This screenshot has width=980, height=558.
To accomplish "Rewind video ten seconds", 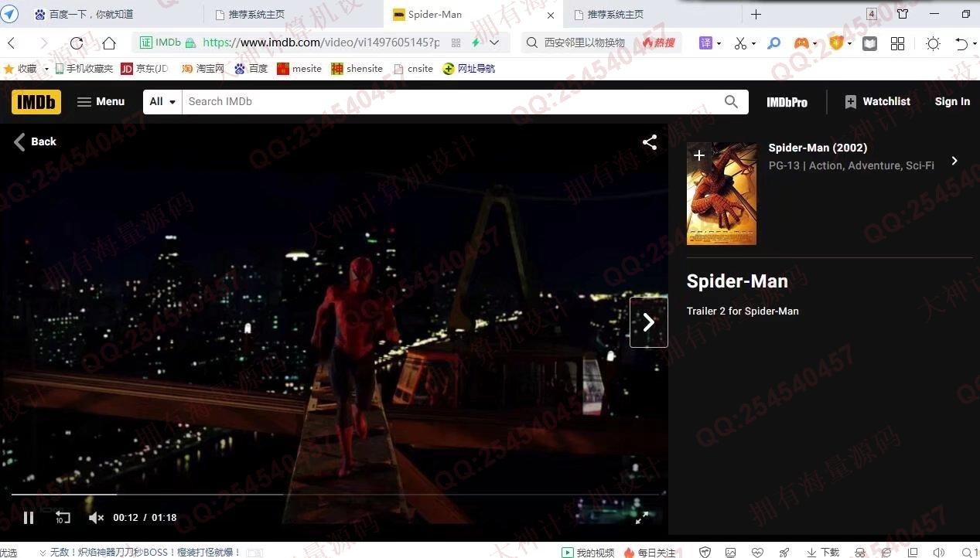I will click(x=63, y=518).
